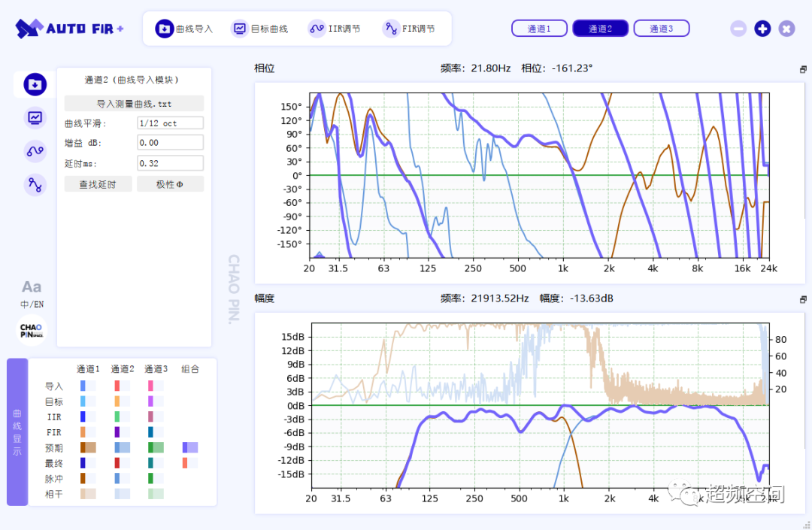Screen dimensions: 812x530
Task: Click inside the 幅度 amplitude plot
Action: pos(540,406)
